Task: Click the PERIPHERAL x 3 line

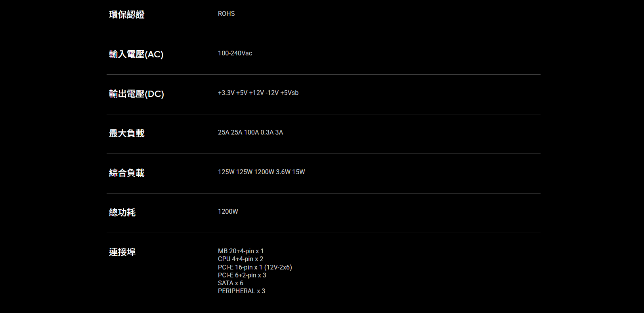Action: [241, 291]
